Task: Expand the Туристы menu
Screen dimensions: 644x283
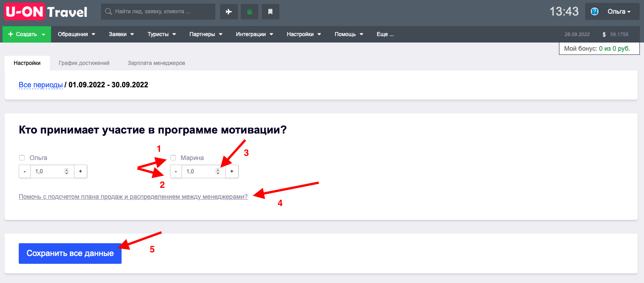Action: [x=162, y=34]
